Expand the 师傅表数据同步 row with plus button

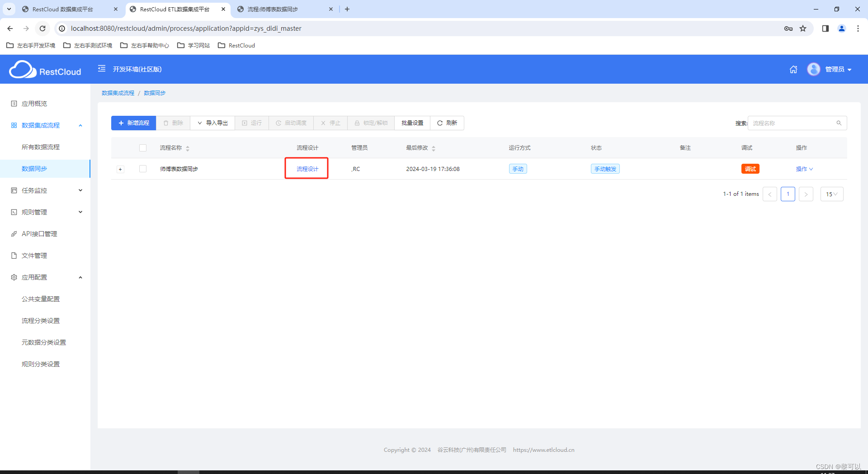(x=120, y=169)
